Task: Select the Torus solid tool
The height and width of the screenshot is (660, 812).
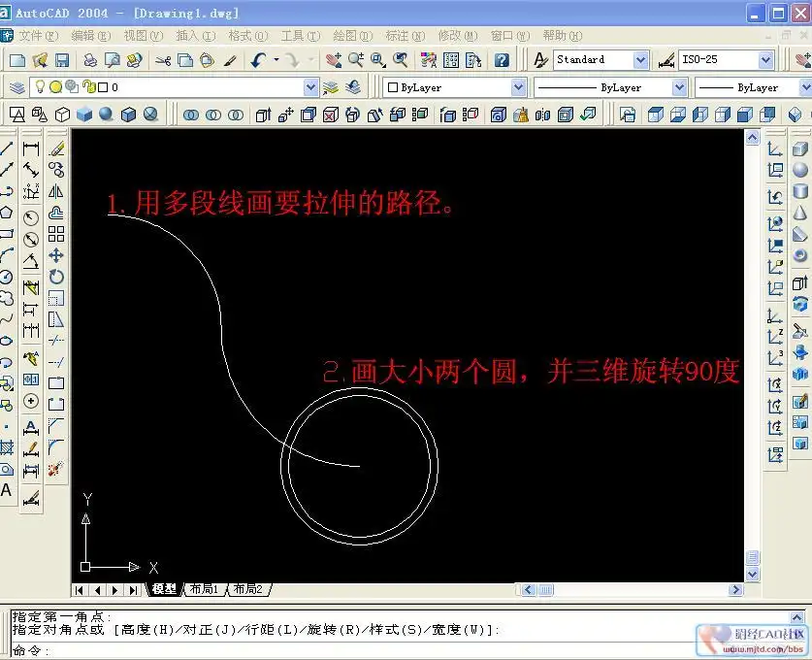Action: pos(800,255)
